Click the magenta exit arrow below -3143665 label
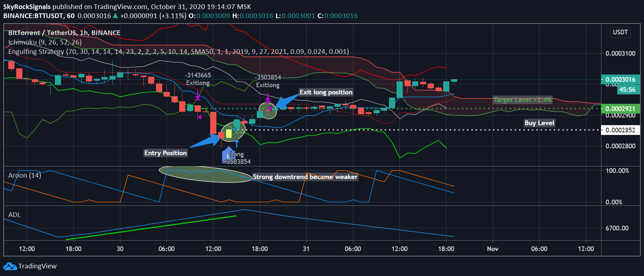Image resolution: width=644 pixels, height=276 pixels. pos(198,95)
